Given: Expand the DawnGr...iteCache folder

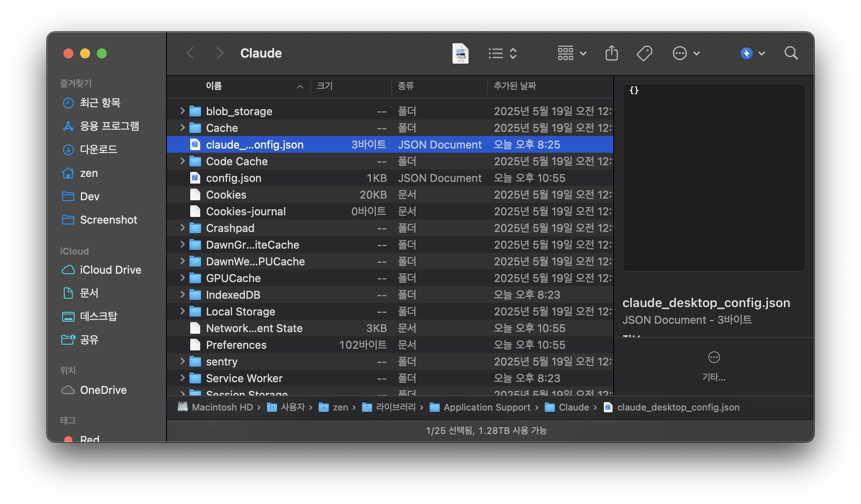Looking at the screenshot, I should 182,244.
